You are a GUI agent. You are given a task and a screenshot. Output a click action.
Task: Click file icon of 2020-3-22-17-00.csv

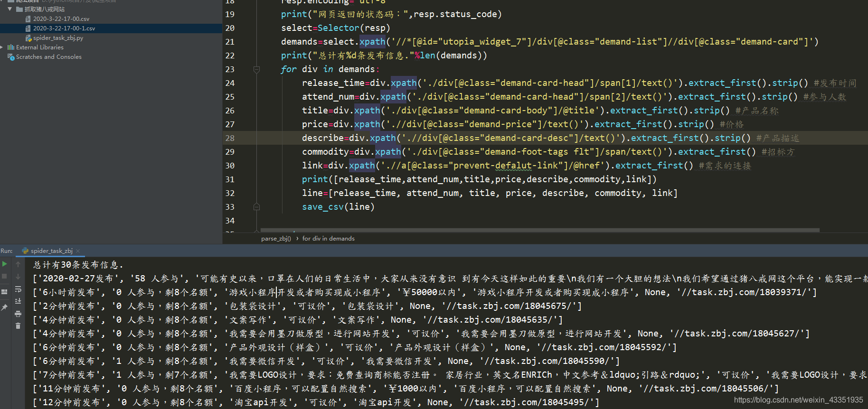point(28,19)
